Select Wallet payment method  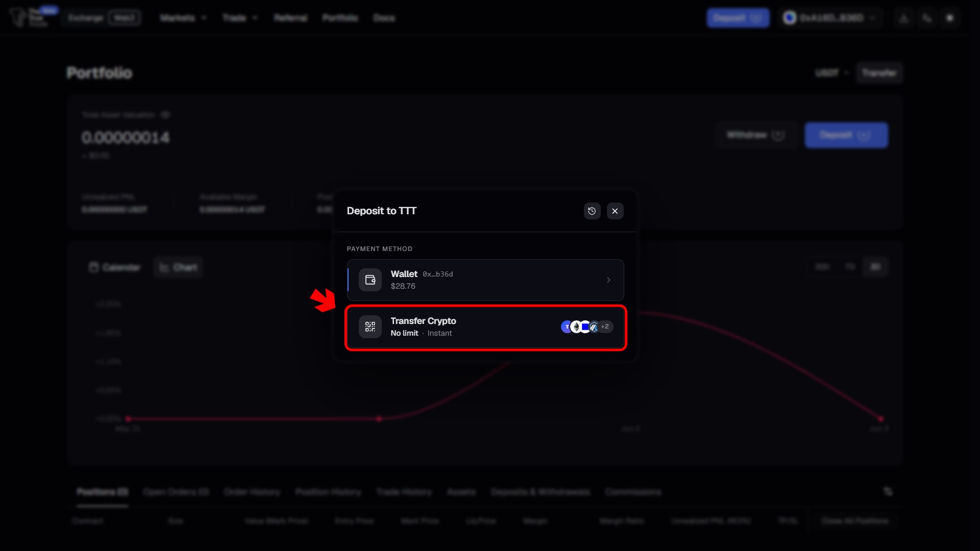485,280
